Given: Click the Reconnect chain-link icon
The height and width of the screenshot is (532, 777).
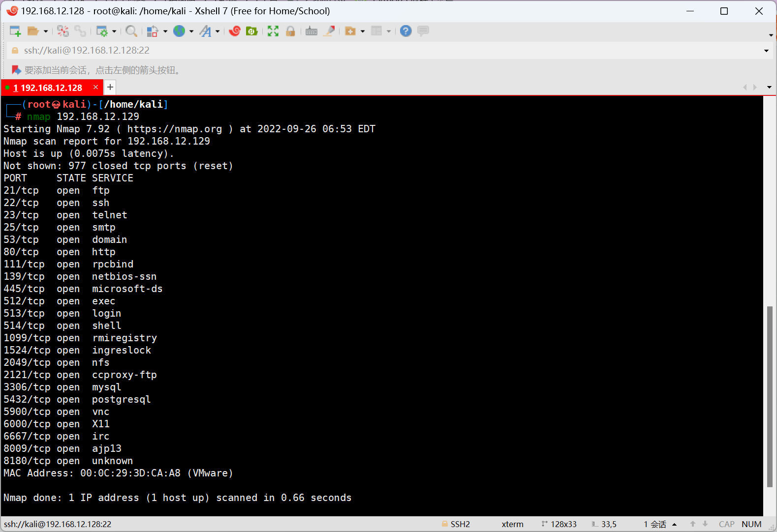Looking at the screenshot, I should point(80,31).
